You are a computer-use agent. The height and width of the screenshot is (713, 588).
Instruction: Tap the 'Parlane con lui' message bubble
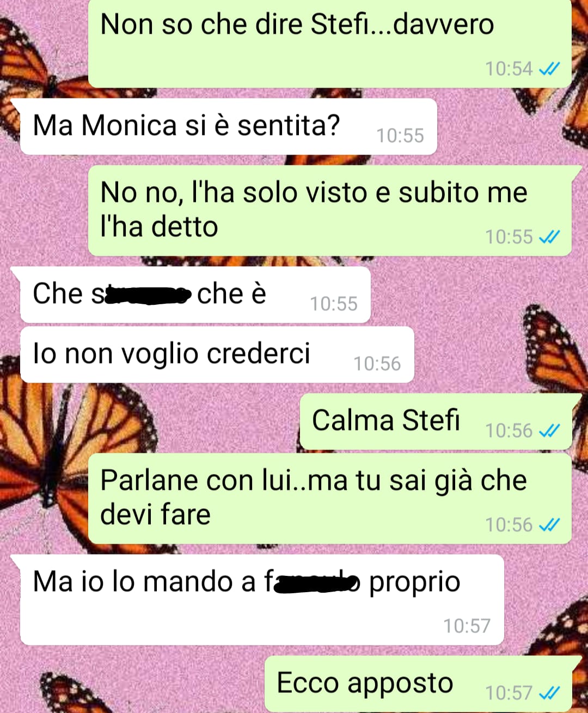[x=329, y=499]
